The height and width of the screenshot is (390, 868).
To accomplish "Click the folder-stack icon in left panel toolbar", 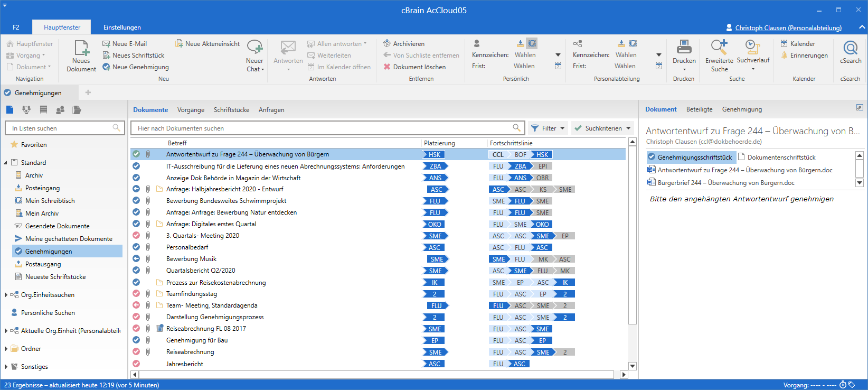I will pos(77,110).
